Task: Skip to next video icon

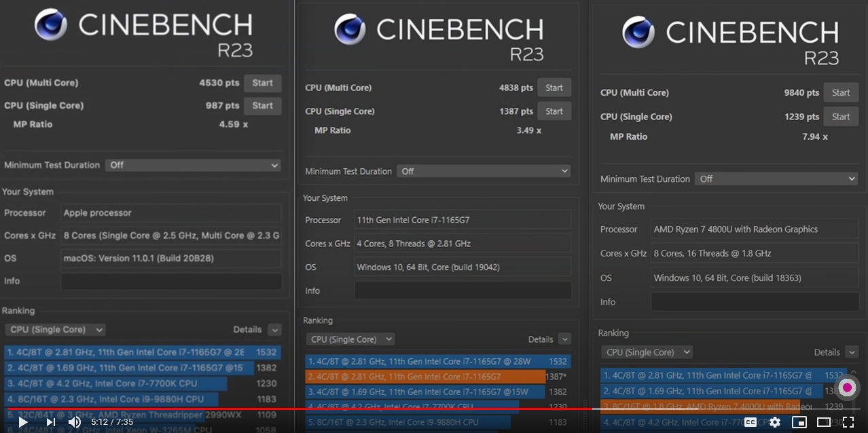Action: [x=51, y=422]
